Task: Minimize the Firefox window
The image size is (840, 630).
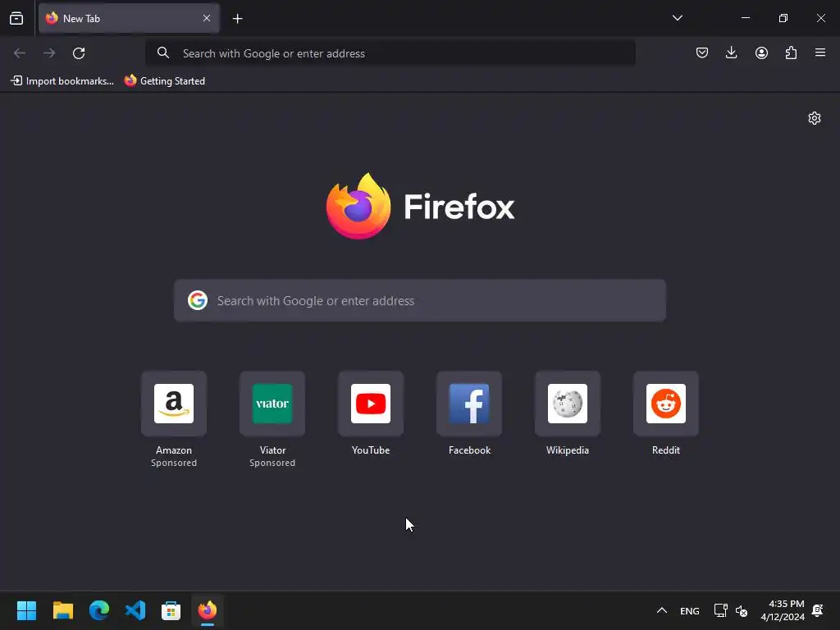Action: tap(745, 18)
